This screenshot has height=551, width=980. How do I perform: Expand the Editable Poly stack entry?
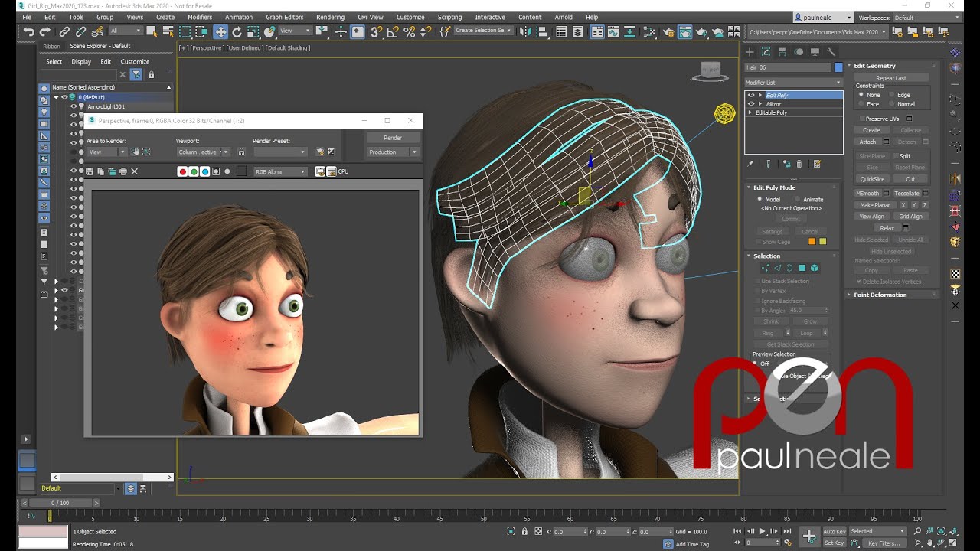(750, 112)
